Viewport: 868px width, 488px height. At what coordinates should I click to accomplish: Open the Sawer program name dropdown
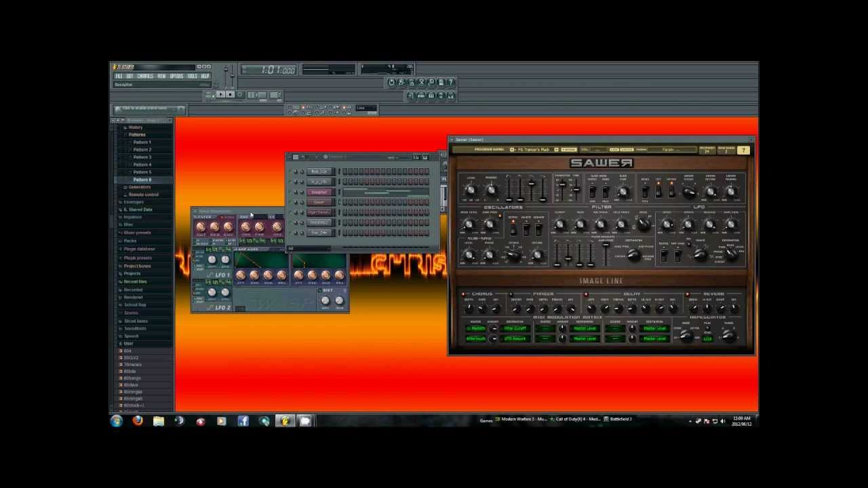point(534,150)
